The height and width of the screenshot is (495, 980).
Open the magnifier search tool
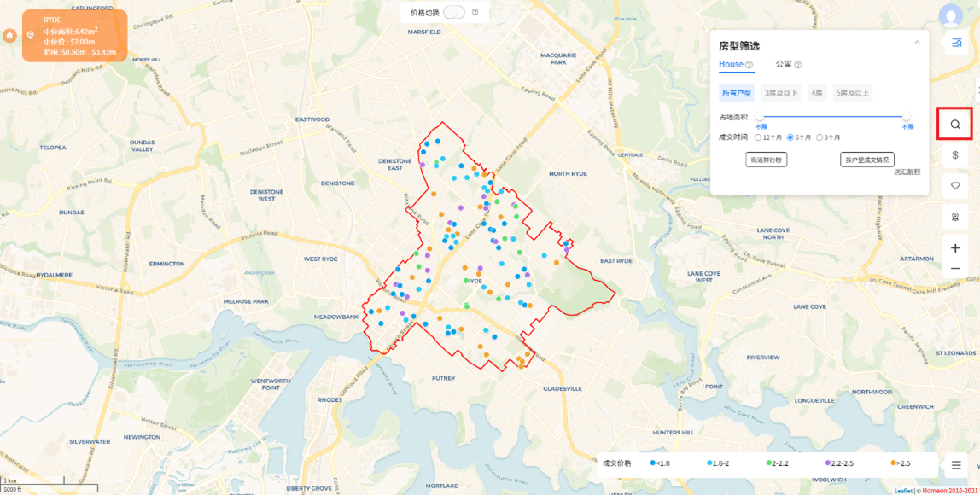pos(955,124)
